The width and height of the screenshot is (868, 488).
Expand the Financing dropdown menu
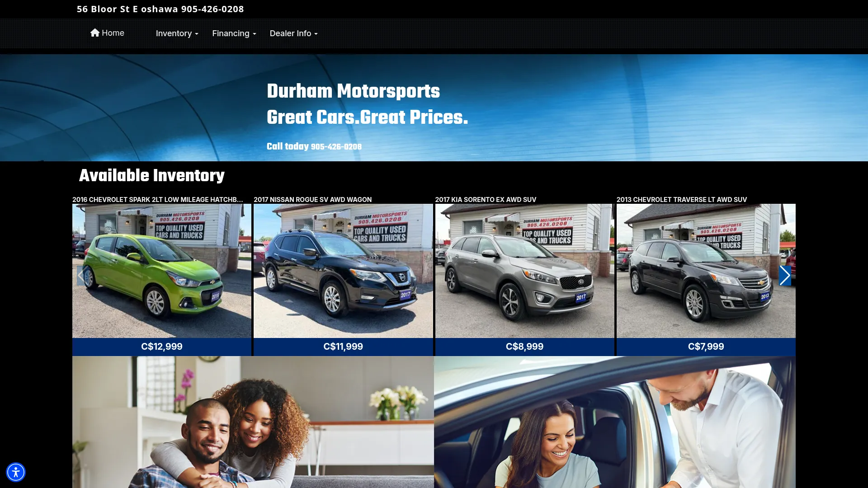click(x=234, y=33)
